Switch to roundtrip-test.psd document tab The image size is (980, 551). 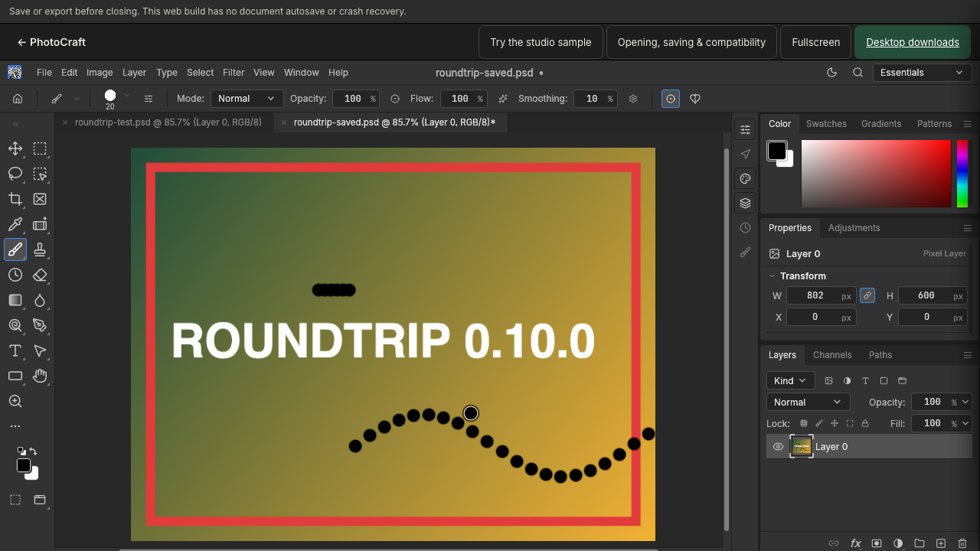click(x=168, y=122)
